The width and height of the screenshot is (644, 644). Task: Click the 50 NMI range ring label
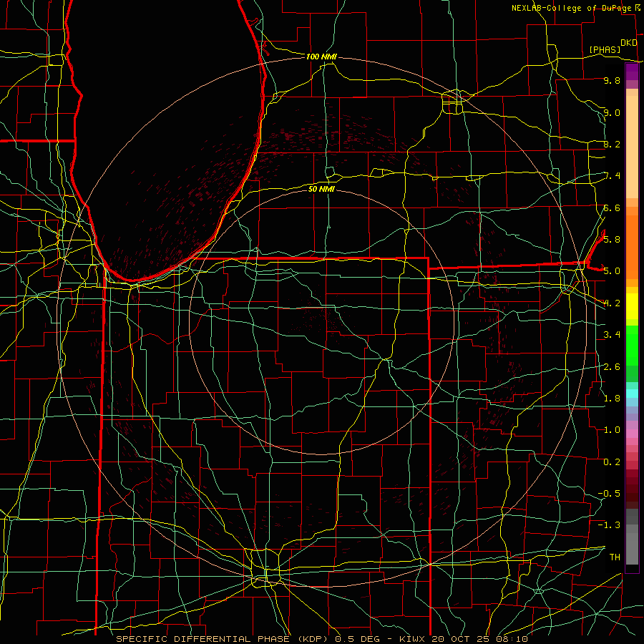point(321,189)
